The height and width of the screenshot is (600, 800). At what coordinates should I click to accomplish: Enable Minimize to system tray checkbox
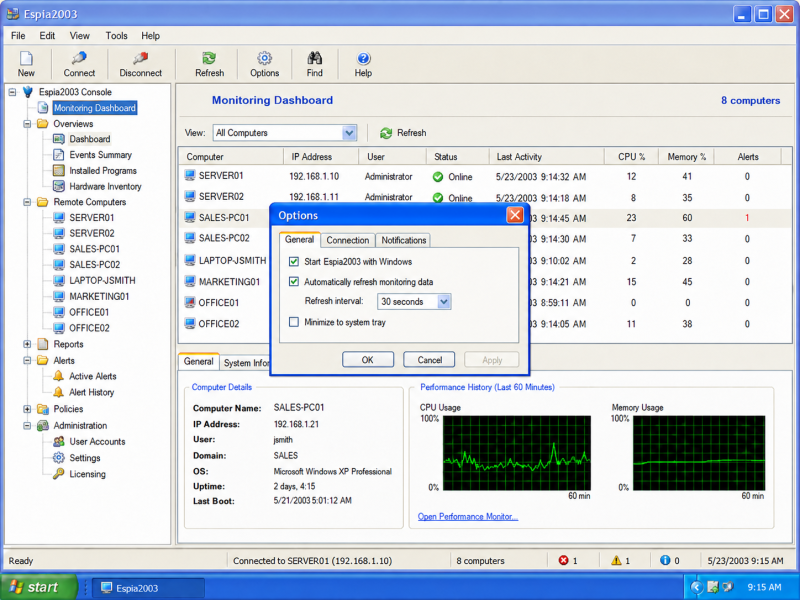(294, 322)
